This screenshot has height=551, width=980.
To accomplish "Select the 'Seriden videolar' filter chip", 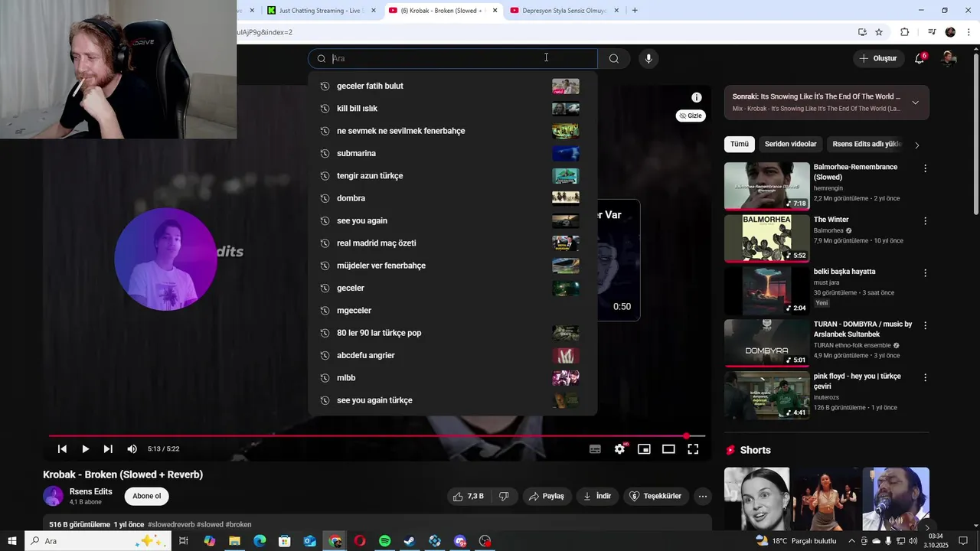I will point(791,144).
